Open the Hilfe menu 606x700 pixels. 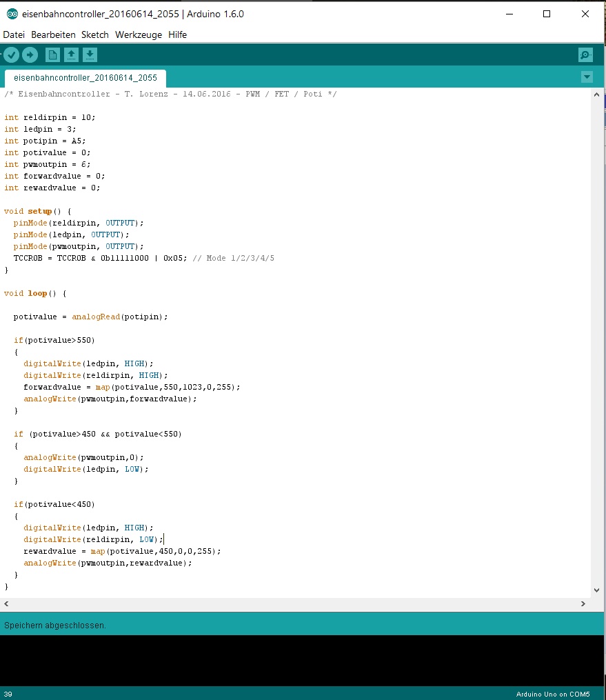[x=178, y=34]
